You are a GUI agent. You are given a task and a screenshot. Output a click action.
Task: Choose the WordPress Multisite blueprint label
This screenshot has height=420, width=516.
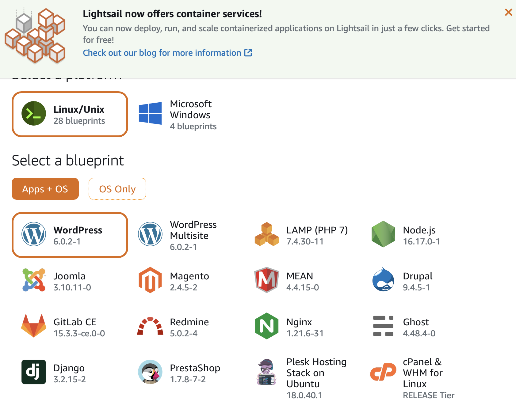(x=193, y=230)
